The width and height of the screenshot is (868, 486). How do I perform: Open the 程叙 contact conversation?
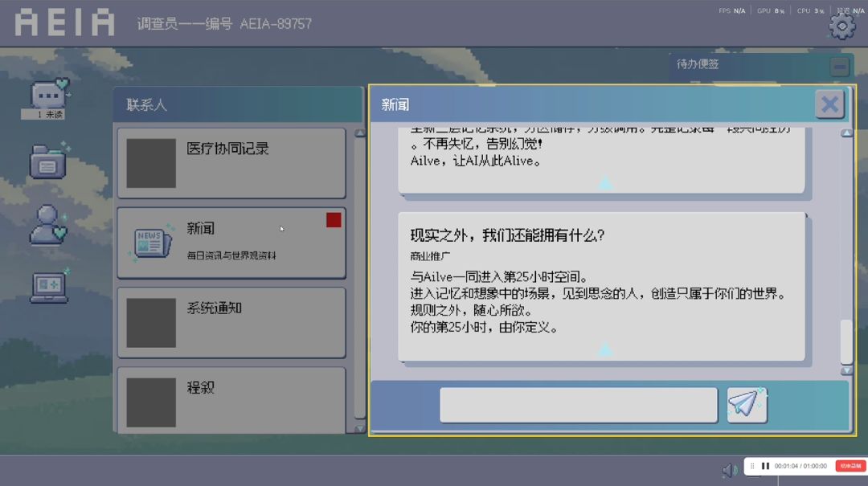[x=231, y=400]
